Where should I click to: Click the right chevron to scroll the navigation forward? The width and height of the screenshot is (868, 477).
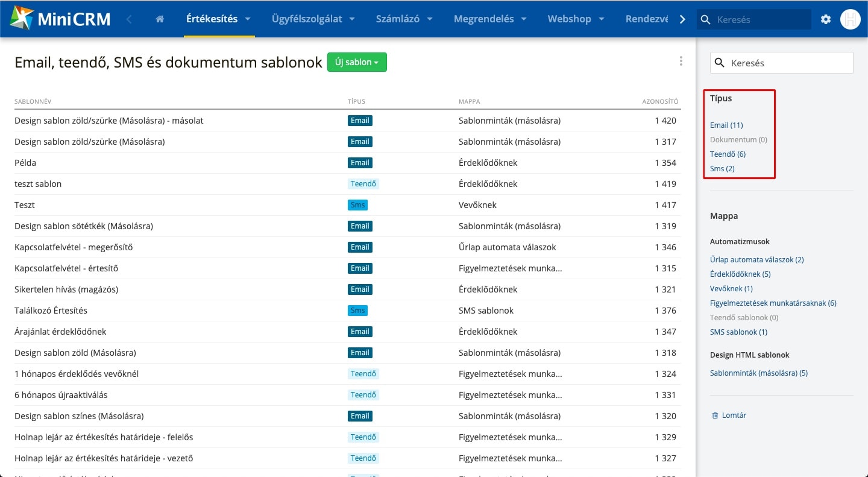coord(682,19)
